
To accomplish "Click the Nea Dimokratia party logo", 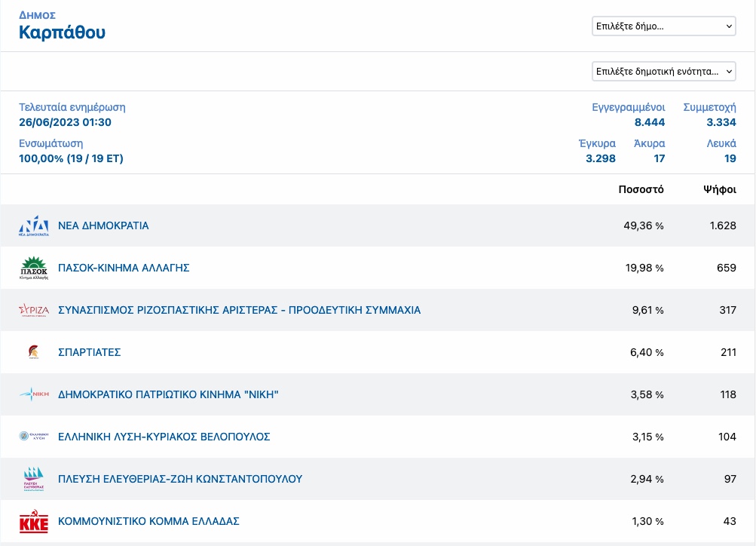I will tap(34, 225).
